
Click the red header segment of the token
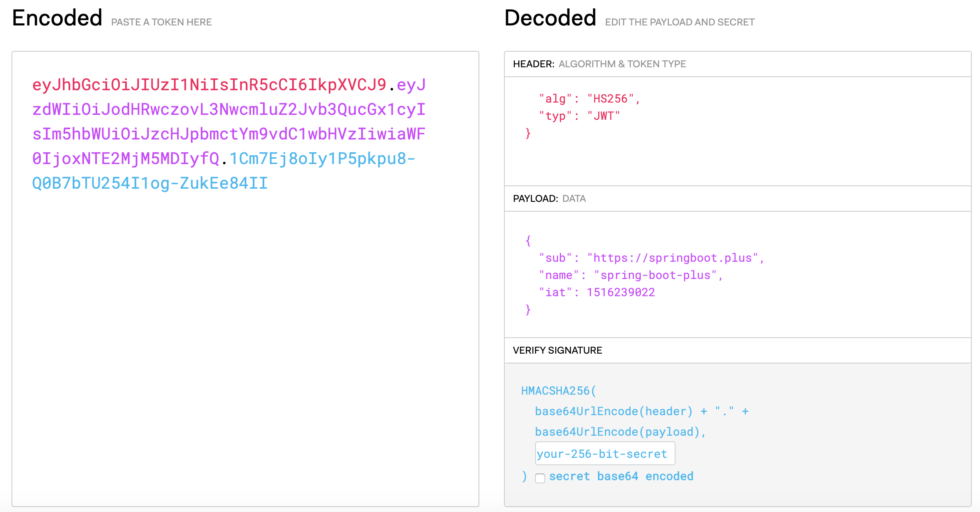(209, 85)
